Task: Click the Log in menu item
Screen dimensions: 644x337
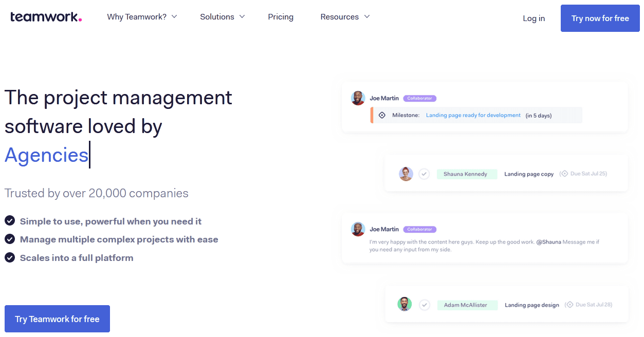Action: coord(533,18)
